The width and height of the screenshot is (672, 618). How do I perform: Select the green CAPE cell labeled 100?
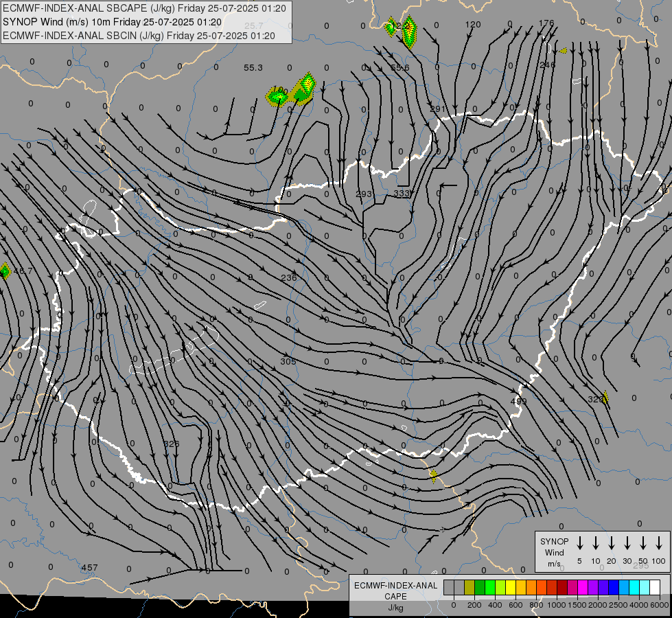(x=278, y=96)
